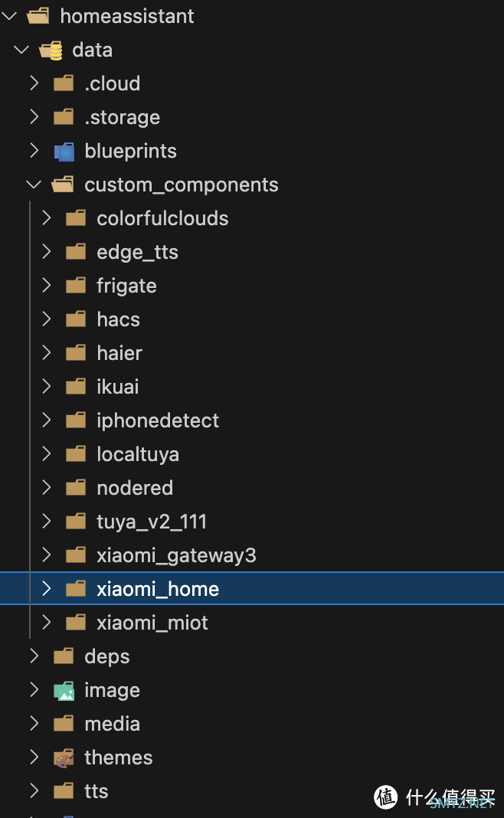The height and width of the screenshot is (818, 504).
Task: Click the open custom_components folder icon
Action: [x=63, y=185]
